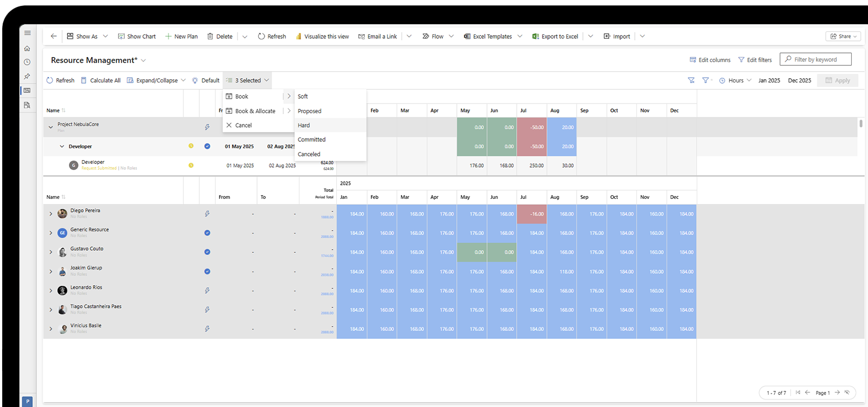Screen dimensions: 868x407
Task: Expand the Leonardo Rios resource row
Action: [x=51, y=291]
